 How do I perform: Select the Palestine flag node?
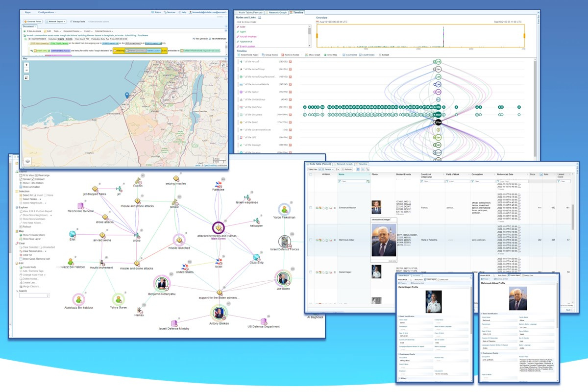pos(219,185)
